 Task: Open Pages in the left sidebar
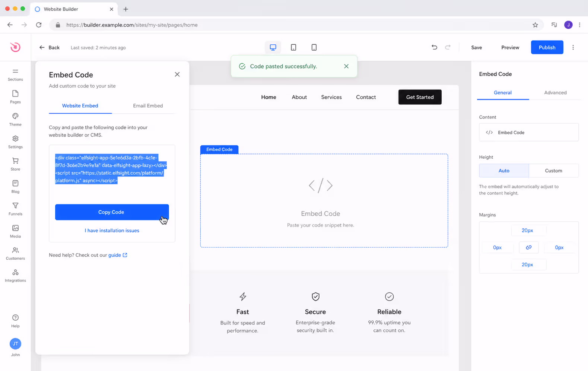[15, 97]
